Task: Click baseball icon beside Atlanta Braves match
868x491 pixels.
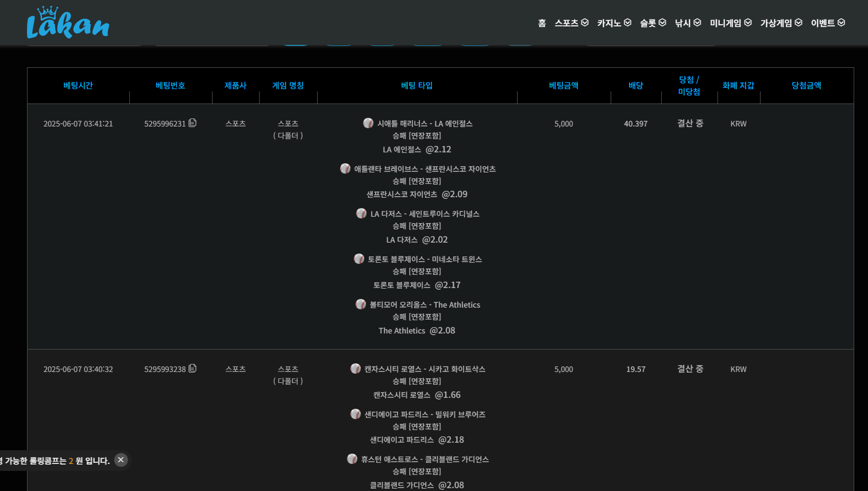Action: click(345, 168)
